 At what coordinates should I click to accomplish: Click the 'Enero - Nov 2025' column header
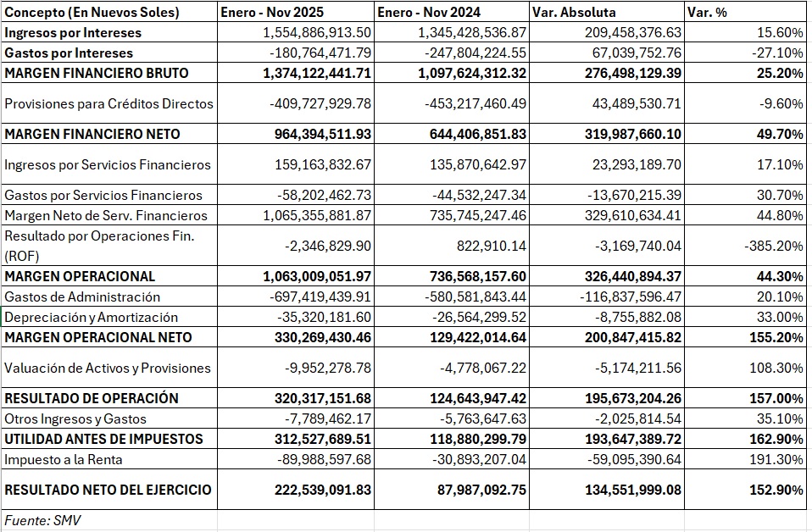[x=296, y=12]
